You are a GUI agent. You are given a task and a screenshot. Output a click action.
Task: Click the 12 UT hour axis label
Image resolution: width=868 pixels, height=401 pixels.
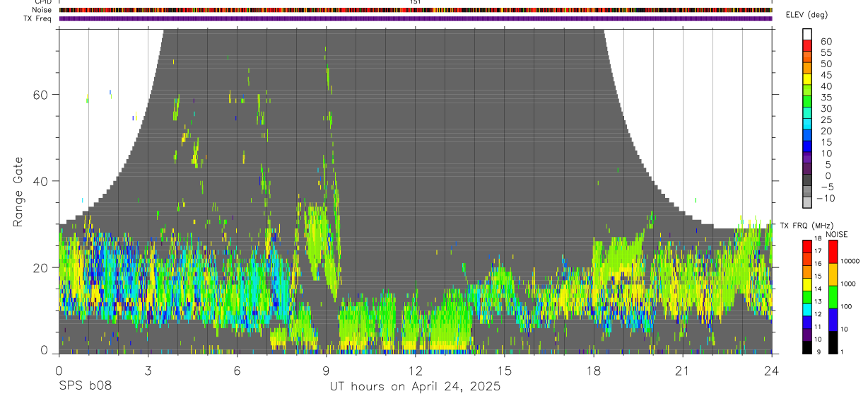click(416, 370)
